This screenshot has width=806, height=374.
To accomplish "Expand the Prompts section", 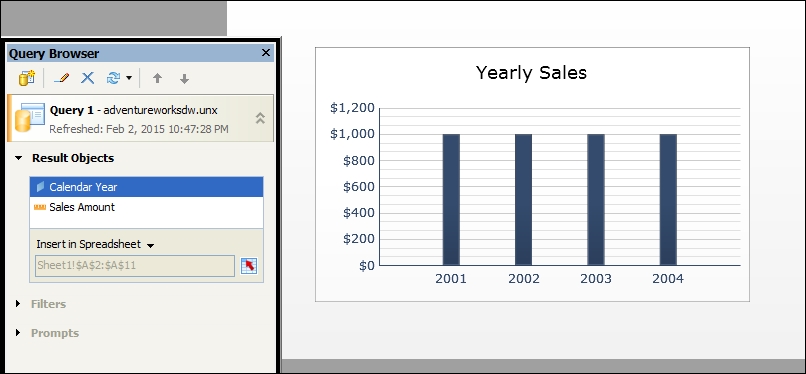I will (18, 332).
